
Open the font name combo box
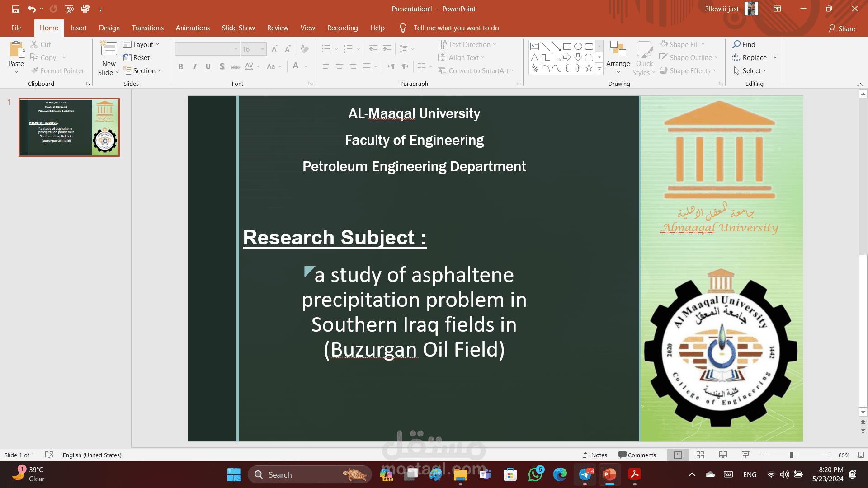point(207,49)
